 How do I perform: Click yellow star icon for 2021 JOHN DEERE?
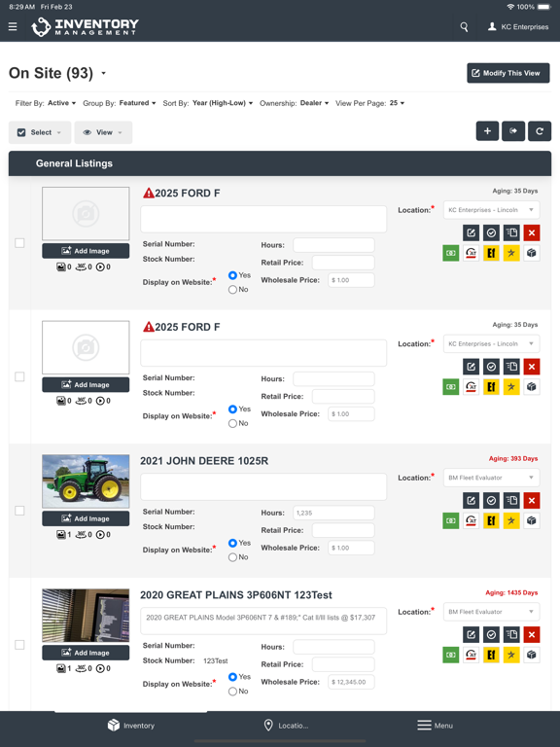point(511,520)
